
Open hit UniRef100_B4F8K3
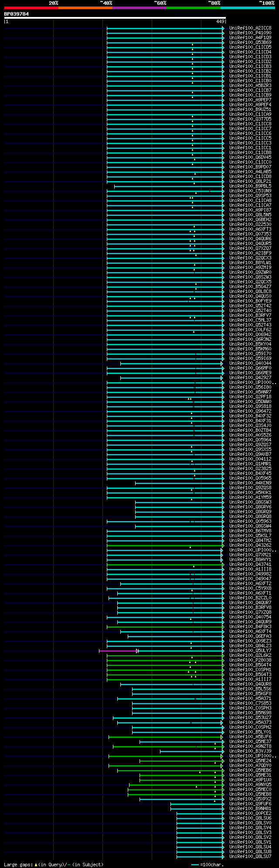[x=250, y=626]
